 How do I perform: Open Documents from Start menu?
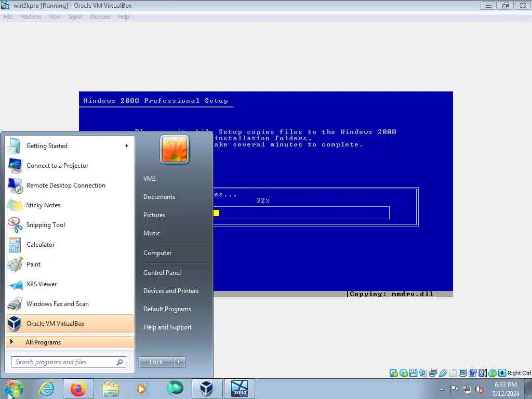pos(159,197)
